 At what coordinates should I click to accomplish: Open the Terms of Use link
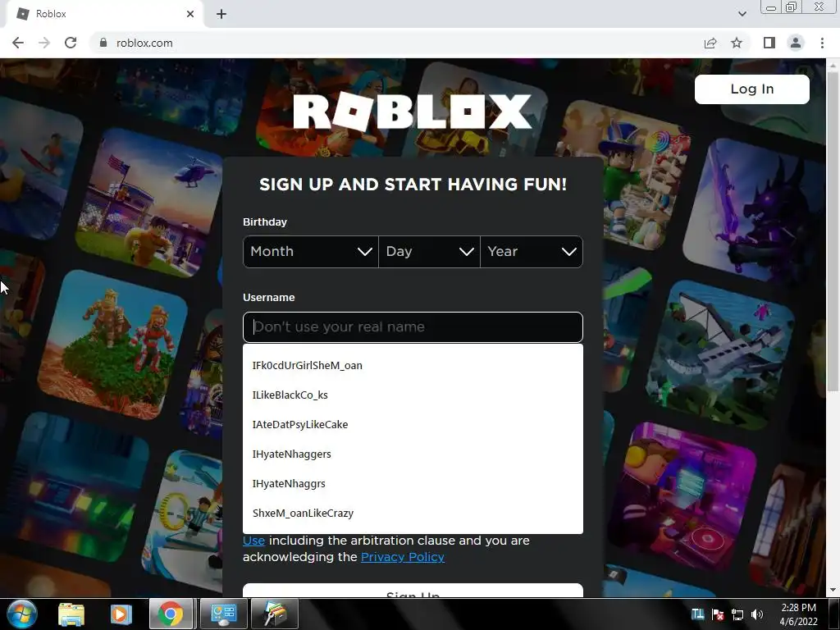coord(253,541)
